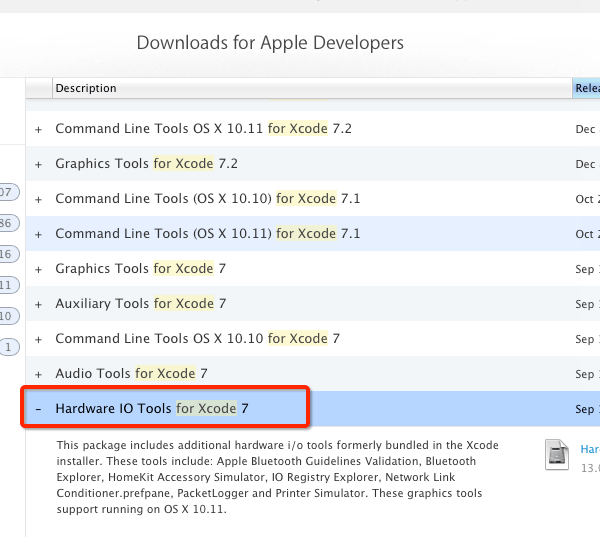Expand Command Line Tools (OS X 10.10) Xcode 7.1
The height and width of the screenshot is (537, 600).
tap(38, 199)
